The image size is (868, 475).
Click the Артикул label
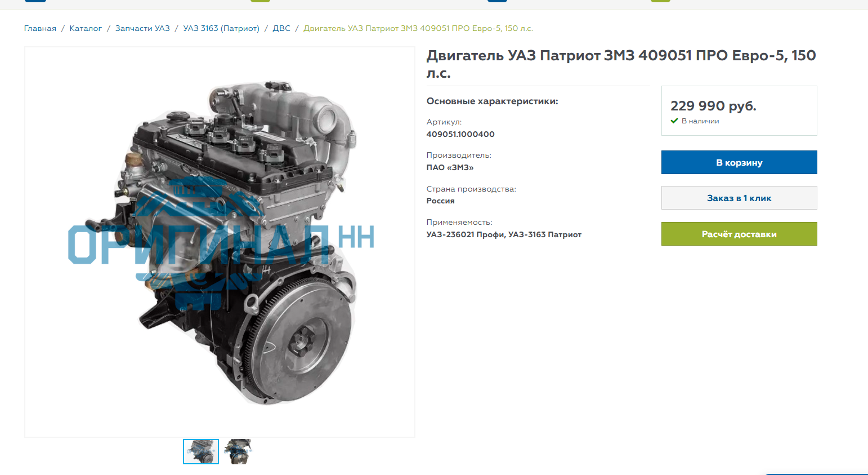click(x=444, y=122)
